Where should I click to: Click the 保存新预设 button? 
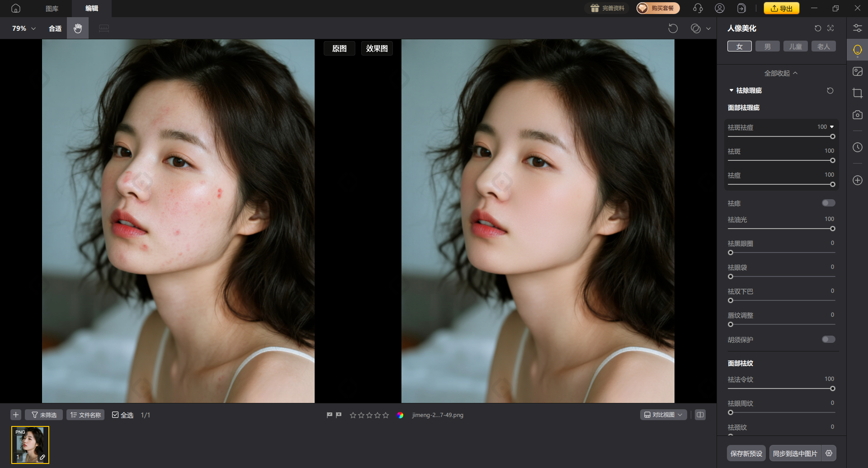pos(746,454)
